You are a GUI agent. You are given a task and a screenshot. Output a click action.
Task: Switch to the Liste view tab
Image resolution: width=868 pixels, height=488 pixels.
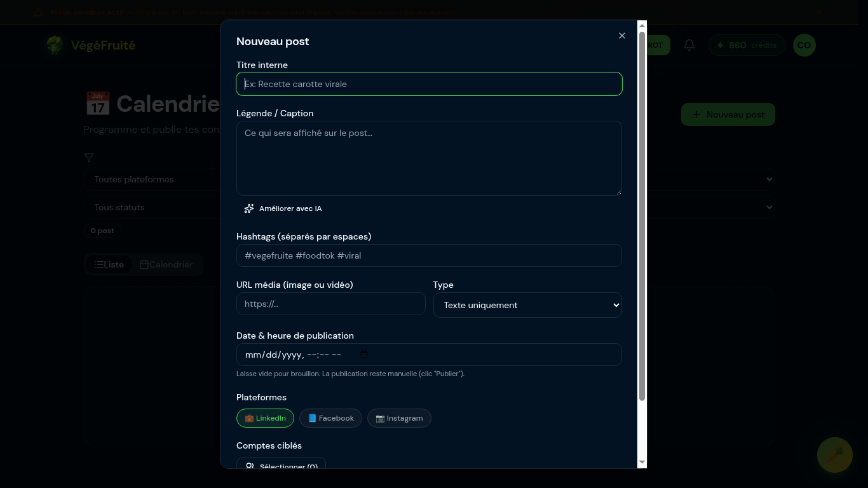click(109, 264)
